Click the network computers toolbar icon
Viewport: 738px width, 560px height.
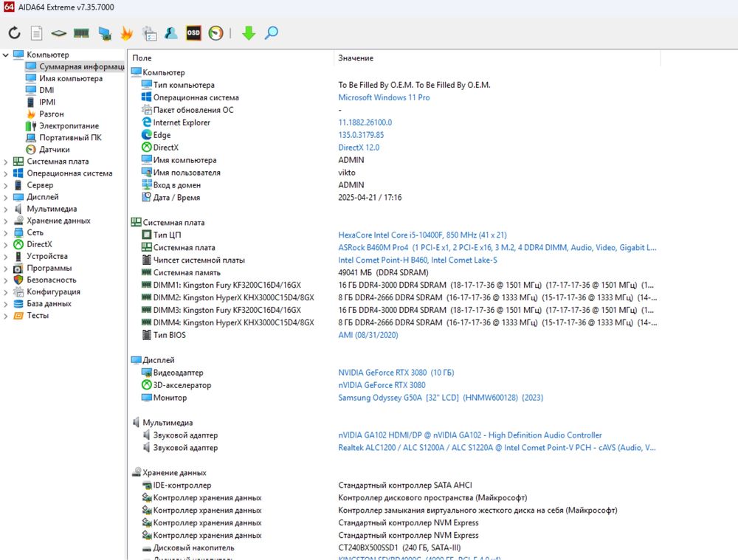105,33
